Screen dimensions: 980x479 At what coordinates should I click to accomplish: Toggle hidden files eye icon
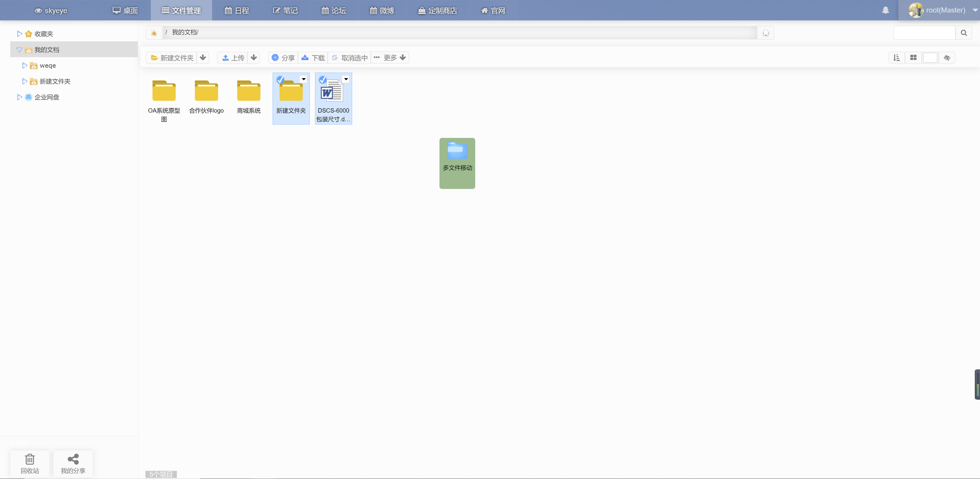947,57
